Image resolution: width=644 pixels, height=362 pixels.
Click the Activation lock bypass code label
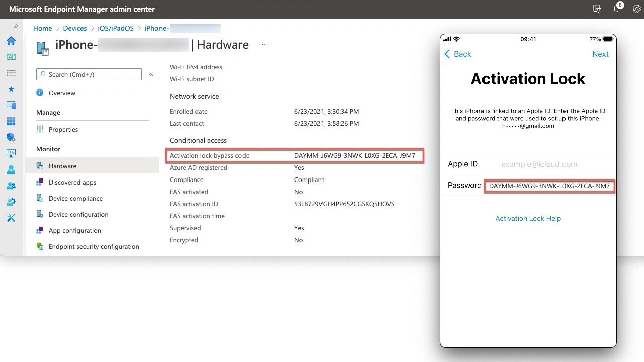click(x=209, y=156)
